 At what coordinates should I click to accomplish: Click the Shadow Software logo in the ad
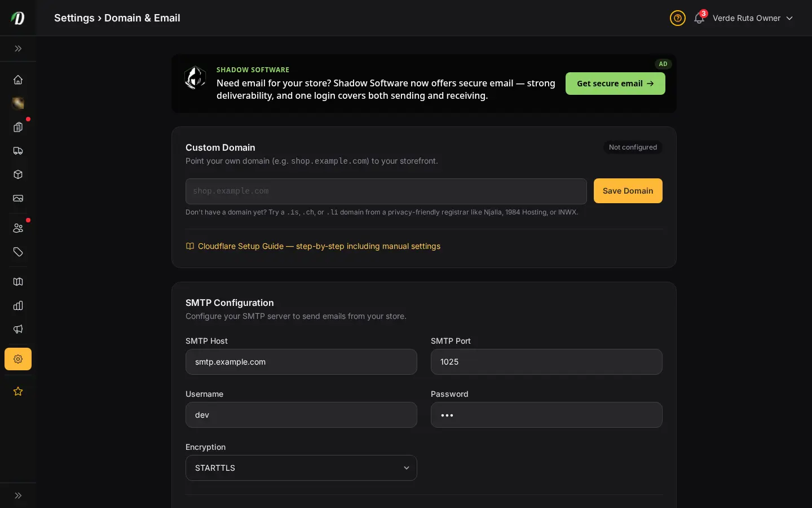(195, 78)
